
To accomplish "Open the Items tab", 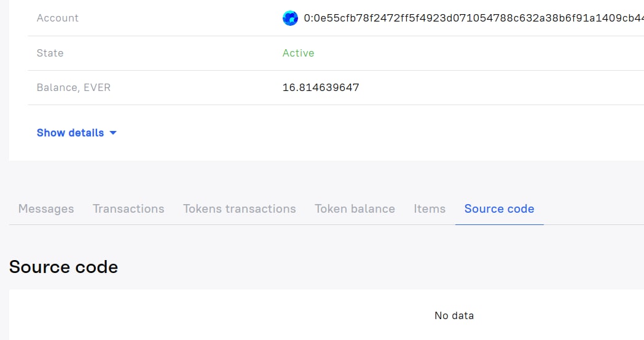I will [430, 209].
